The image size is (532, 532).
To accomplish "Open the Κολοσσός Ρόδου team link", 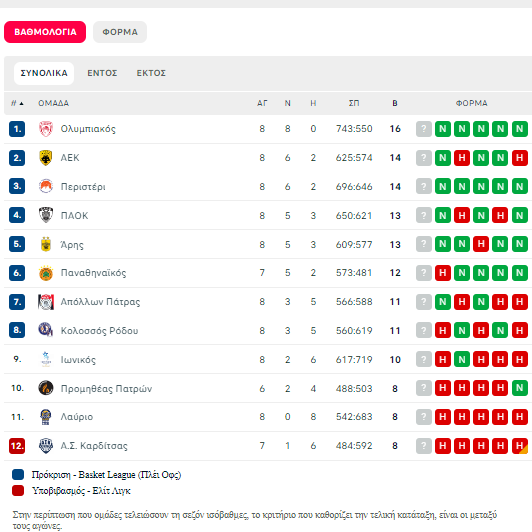I will click(x=99, y=331).
